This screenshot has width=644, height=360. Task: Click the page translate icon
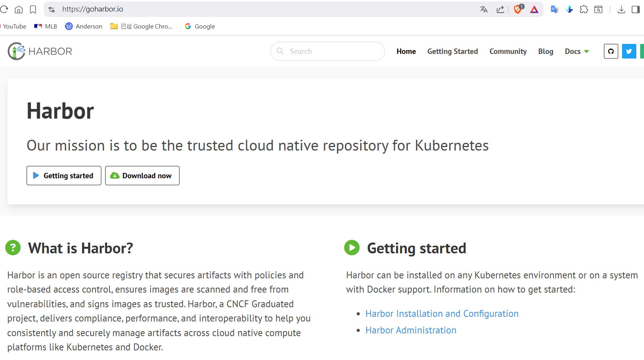click(484, 10)
